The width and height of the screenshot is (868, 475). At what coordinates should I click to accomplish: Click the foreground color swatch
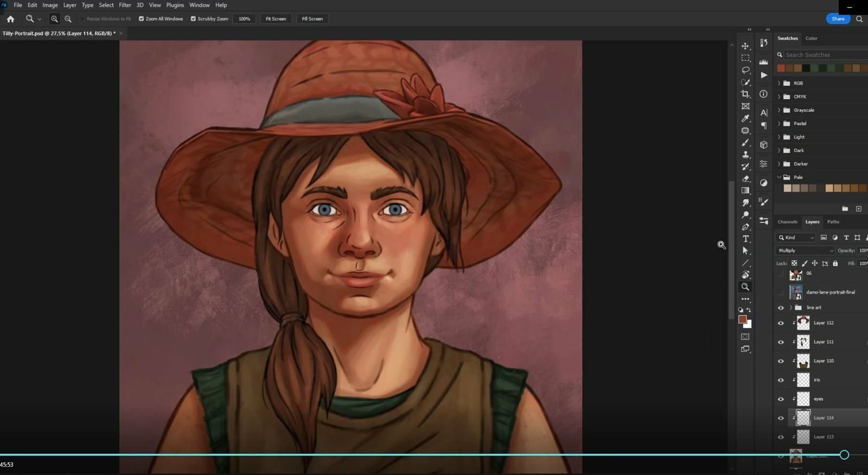tap(742, 319)
